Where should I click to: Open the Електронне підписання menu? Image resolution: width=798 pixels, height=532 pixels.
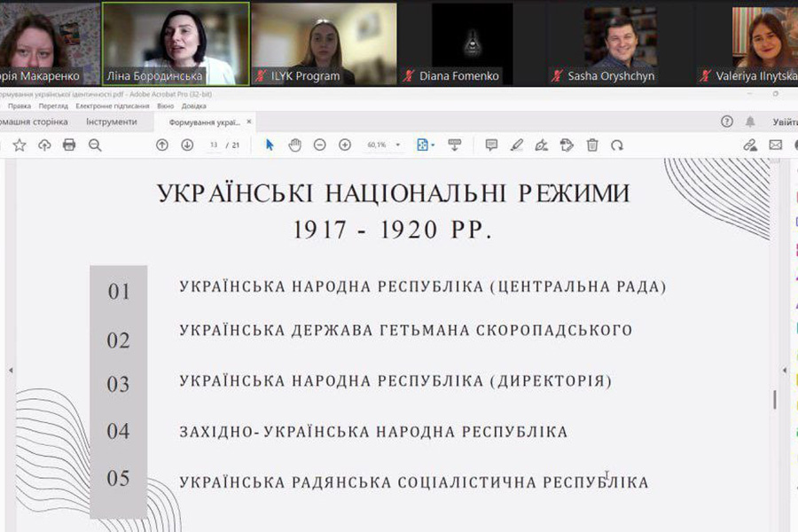[x=113, y=106]
